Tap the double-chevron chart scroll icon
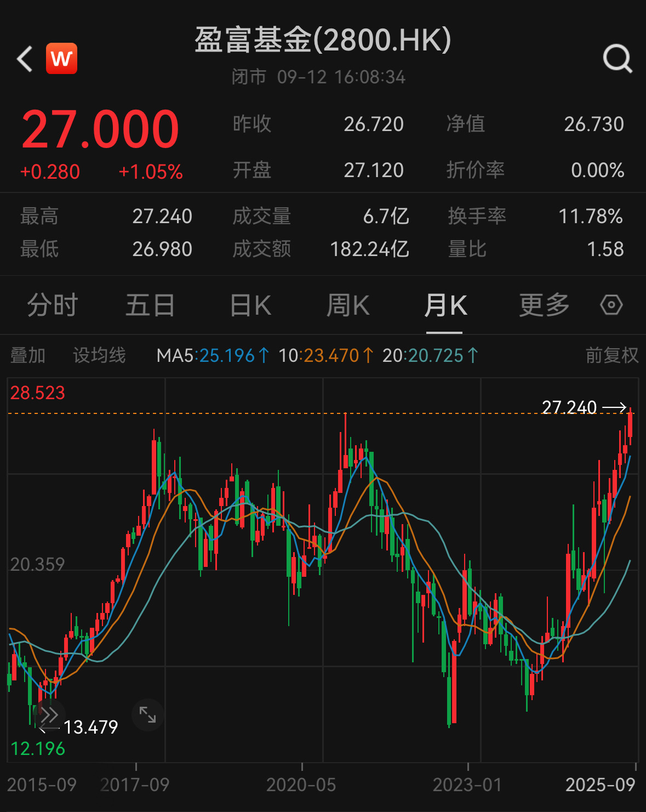646x812 pixels. (x=49, y=715)
